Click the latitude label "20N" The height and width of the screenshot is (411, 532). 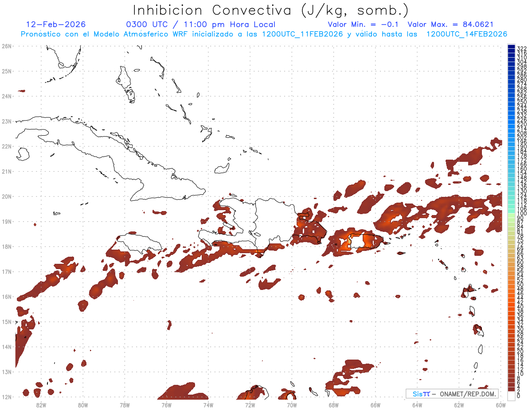pos(6,196)
